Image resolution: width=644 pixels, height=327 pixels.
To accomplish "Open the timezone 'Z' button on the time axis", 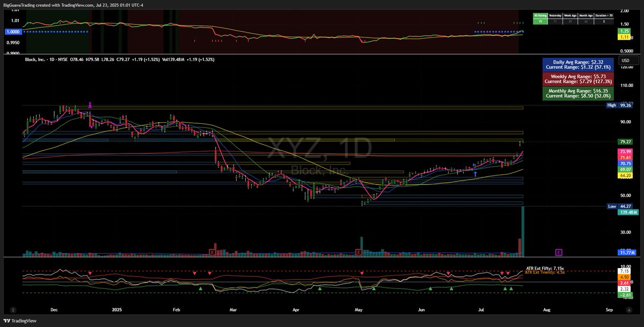I will (x=12, y=309).
